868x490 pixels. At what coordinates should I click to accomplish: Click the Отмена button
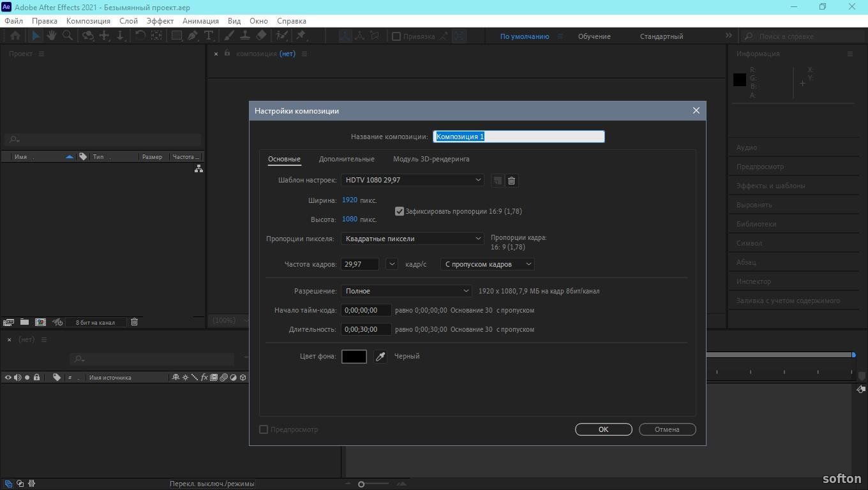[x=667, y=429]
